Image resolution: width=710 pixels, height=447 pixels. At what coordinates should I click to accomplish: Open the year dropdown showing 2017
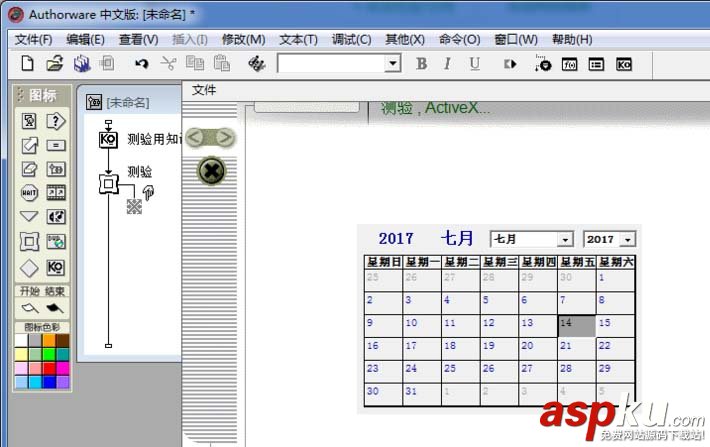pyautogui.click(x=628, y=240)
